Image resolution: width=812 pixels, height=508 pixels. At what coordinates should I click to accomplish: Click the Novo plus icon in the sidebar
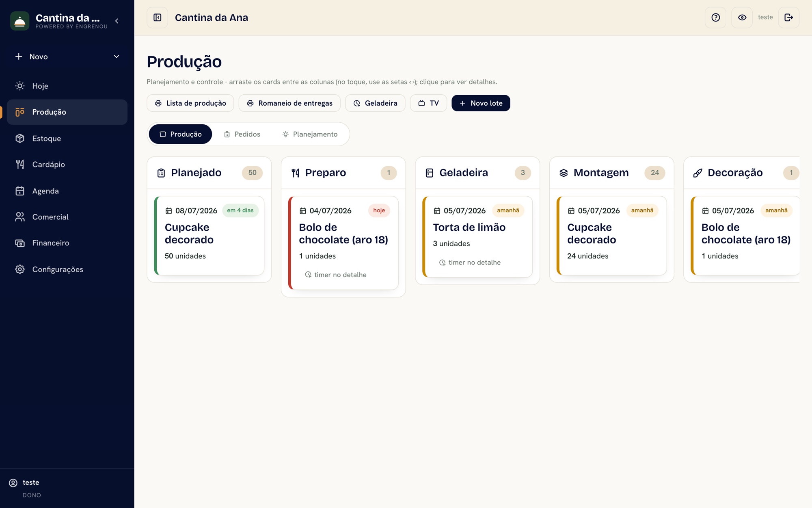pyautogui.click(x=19, y=56)
